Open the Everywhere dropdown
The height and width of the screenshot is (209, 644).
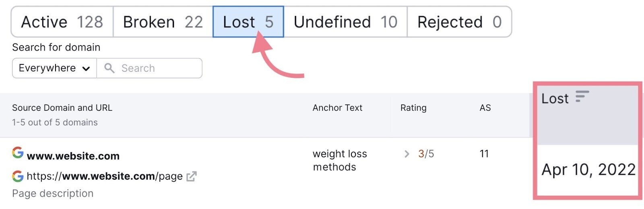tap(54, 68)
